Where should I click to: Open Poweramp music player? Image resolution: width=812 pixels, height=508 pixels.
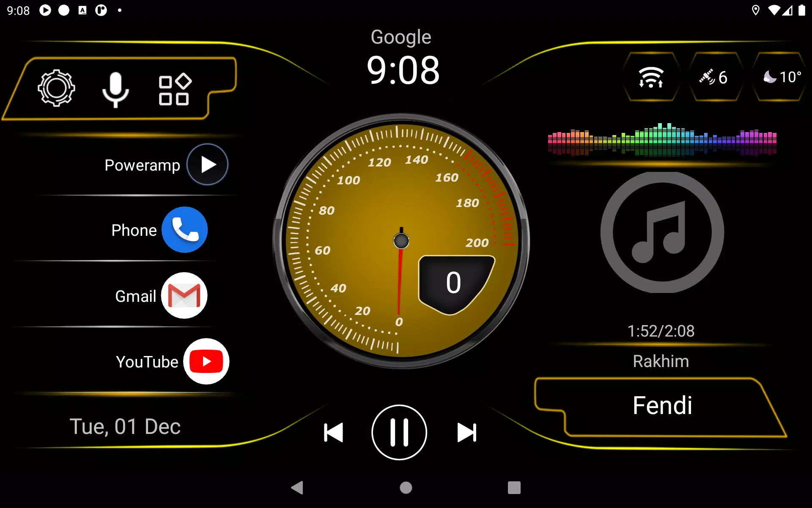coord(207,164)
